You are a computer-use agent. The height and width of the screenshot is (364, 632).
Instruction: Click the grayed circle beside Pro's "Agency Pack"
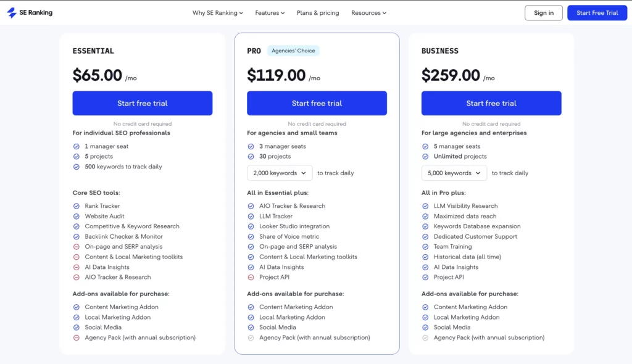(x=251, y=337)
